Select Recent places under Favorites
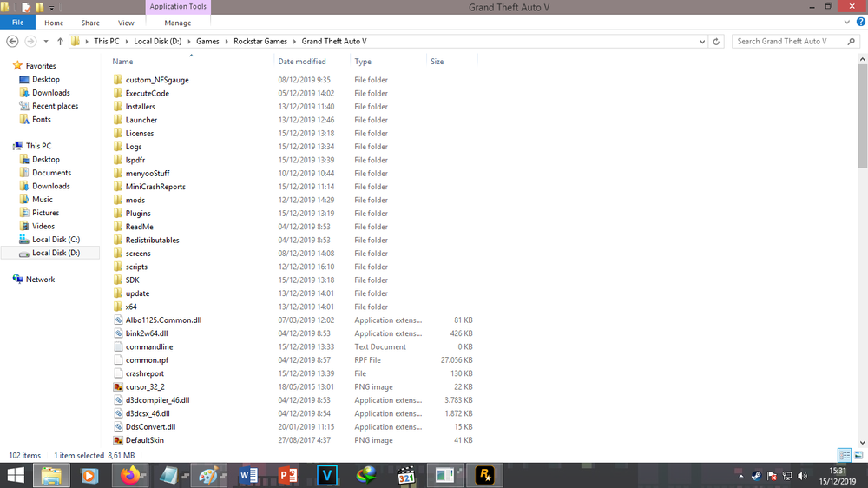This screenshot has width=868, height=488. point(55,106)
